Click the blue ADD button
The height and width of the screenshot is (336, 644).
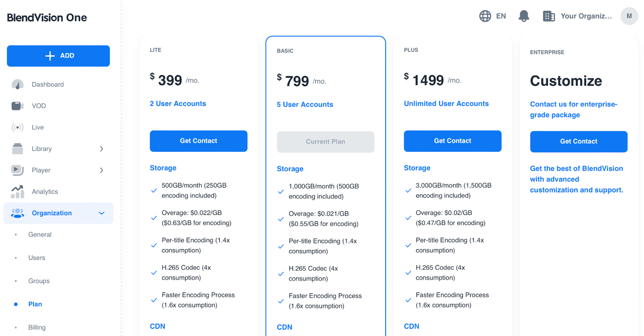58,56
